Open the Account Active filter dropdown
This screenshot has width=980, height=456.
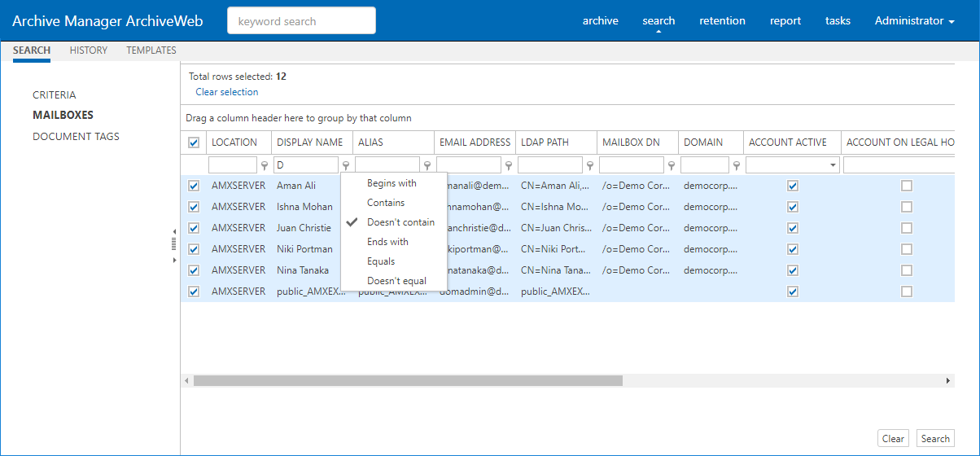pyautogui.click(x=833, y=165)
